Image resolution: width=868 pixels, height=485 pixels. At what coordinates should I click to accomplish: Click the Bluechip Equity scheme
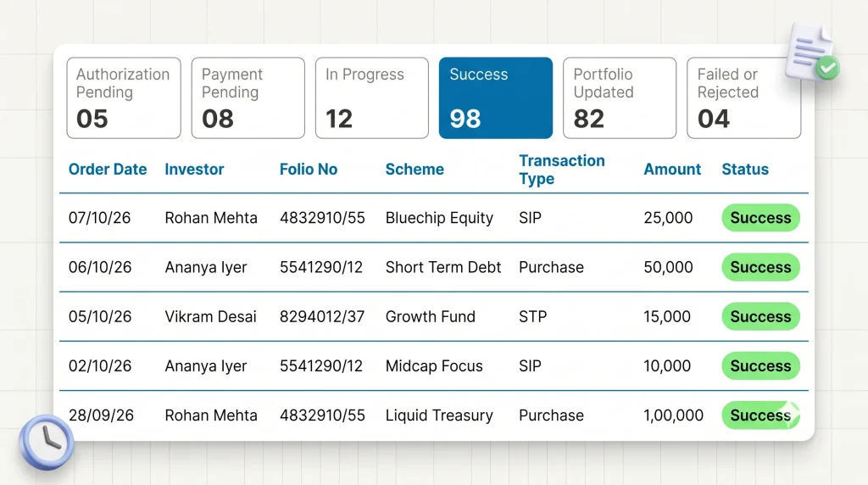(x=439, y=218)
